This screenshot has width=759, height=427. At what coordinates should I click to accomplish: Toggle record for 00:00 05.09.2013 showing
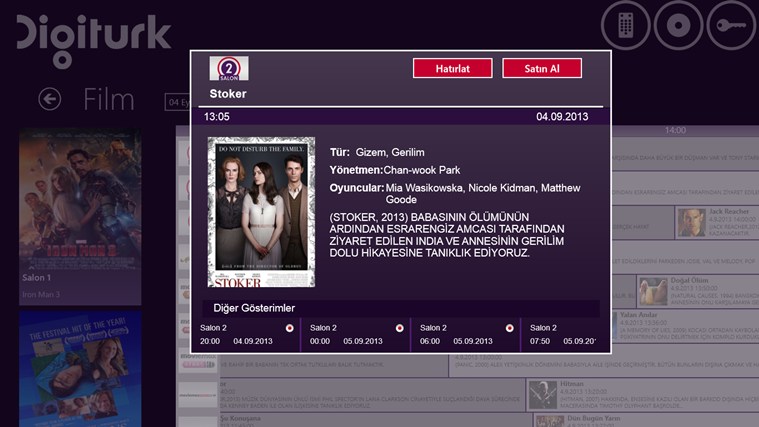399,328
